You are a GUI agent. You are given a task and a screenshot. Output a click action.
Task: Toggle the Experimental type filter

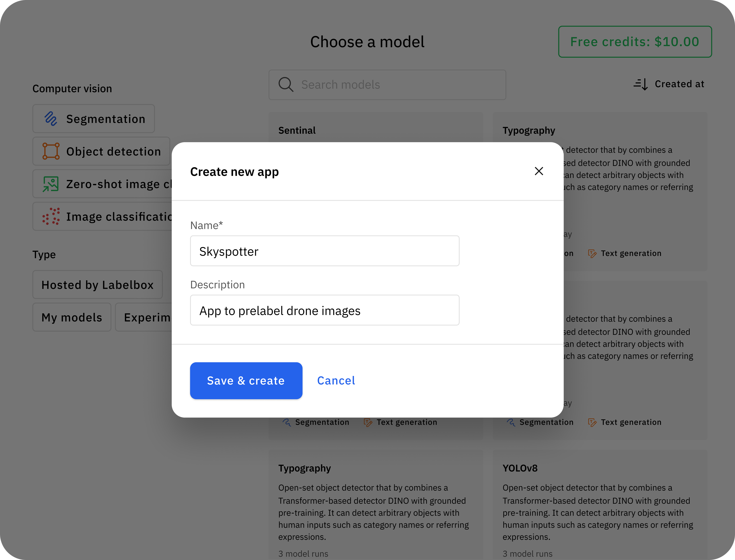[x=144, y=317]
